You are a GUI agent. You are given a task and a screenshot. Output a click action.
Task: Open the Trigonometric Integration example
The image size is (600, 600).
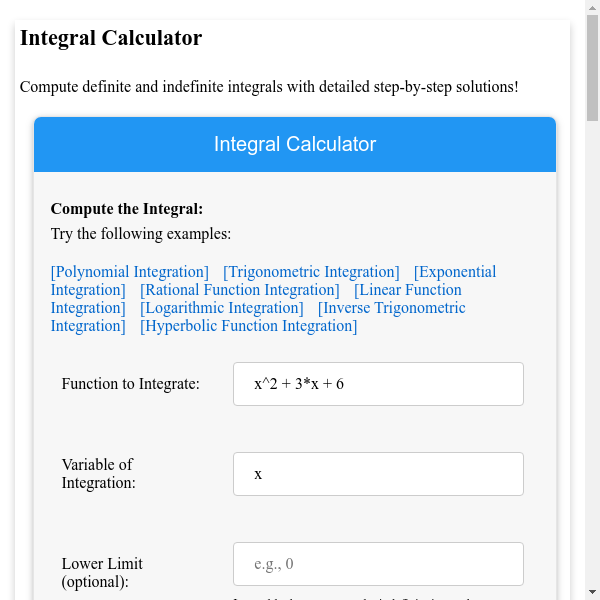(311, 272)
